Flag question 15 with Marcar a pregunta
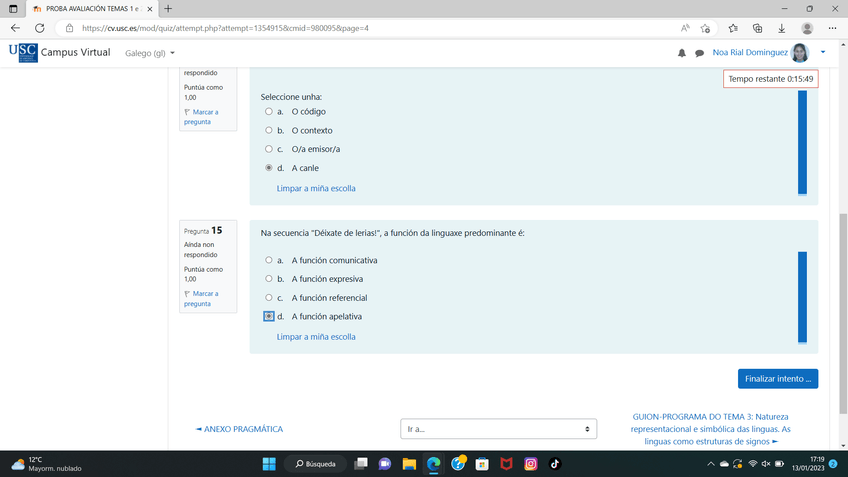848x477 pixels. point(201,299)
